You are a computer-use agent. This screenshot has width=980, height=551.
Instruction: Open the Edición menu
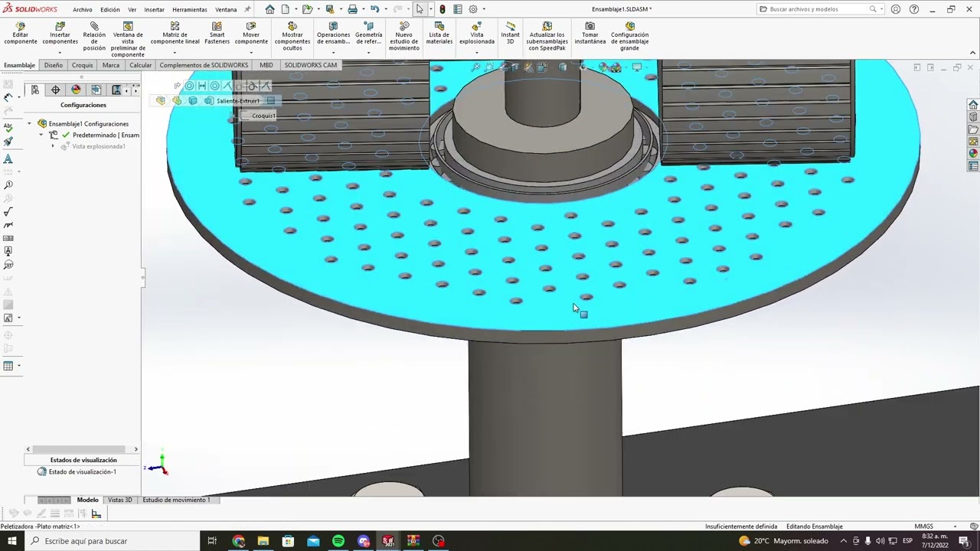coord(110,9)
